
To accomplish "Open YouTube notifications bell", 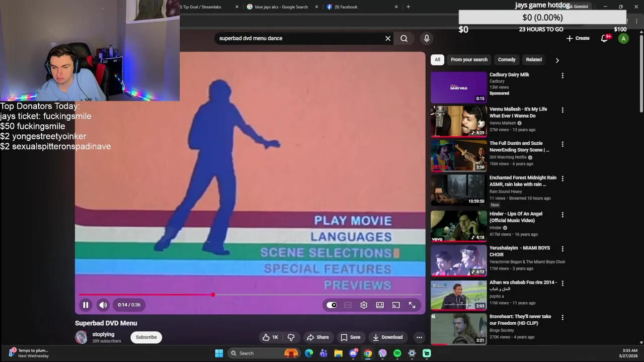I will 605,38.
